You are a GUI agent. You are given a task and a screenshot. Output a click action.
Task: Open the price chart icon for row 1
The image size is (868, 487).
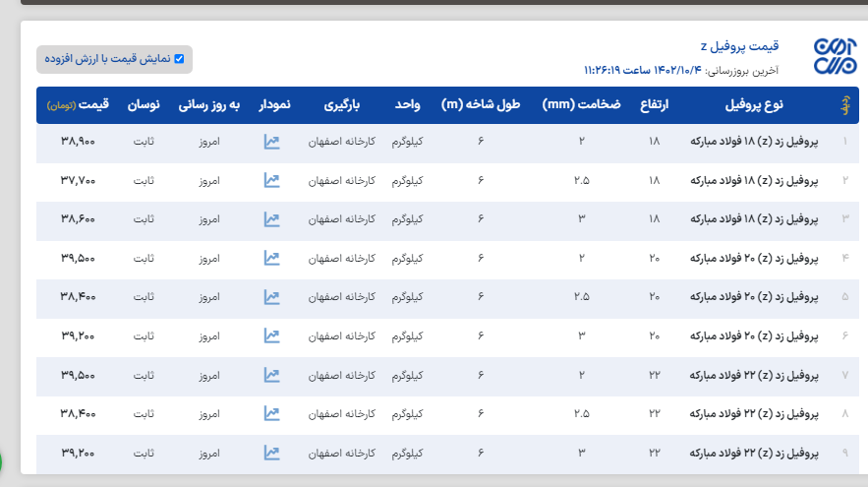272,142
